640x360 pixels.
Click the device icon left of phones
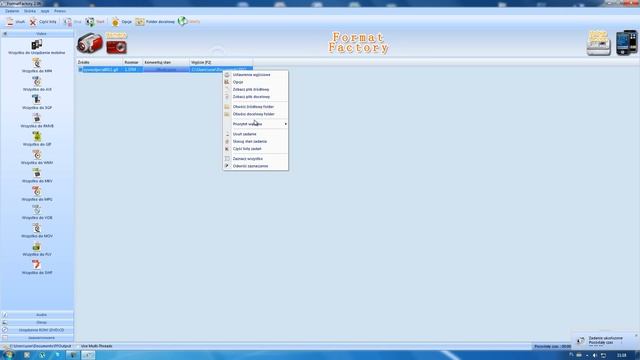click(x=599, y=43)
